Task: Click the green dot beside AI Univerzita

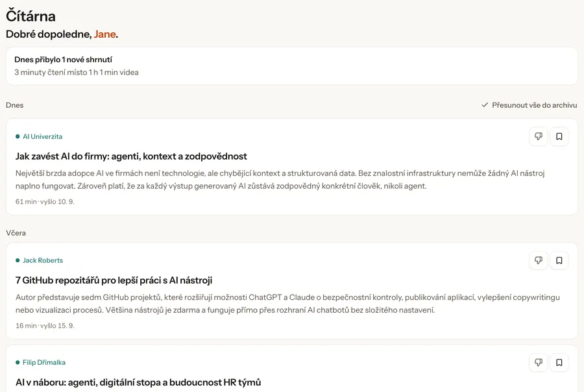Action: (18, 137)
